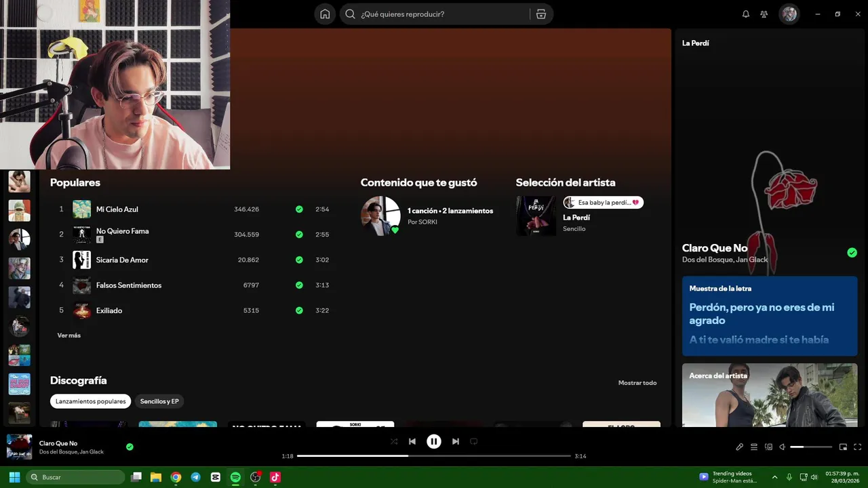Open Windows Start menu
868x488 pixels.
tap(14, 477)
